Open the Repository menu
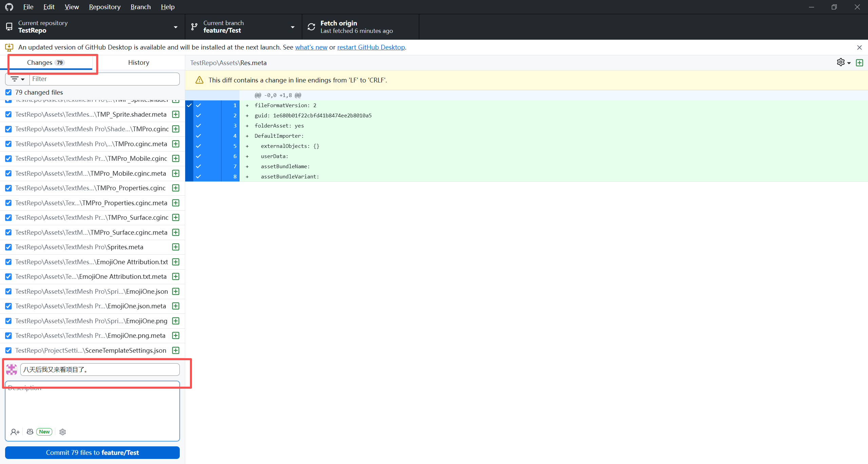Screen dimensions: 868x464 pyautogui.click(x=104, y=7)
